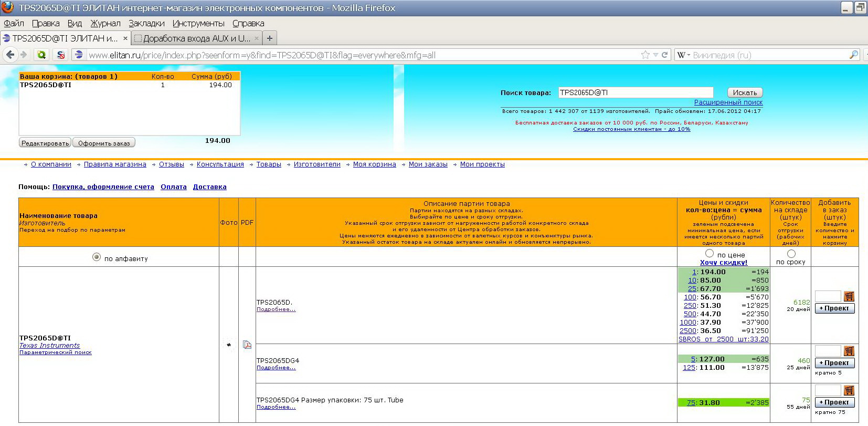Open the search engine dropdown next to W
The height and width of the screenshot is (426, 868).
coord(688,55)
